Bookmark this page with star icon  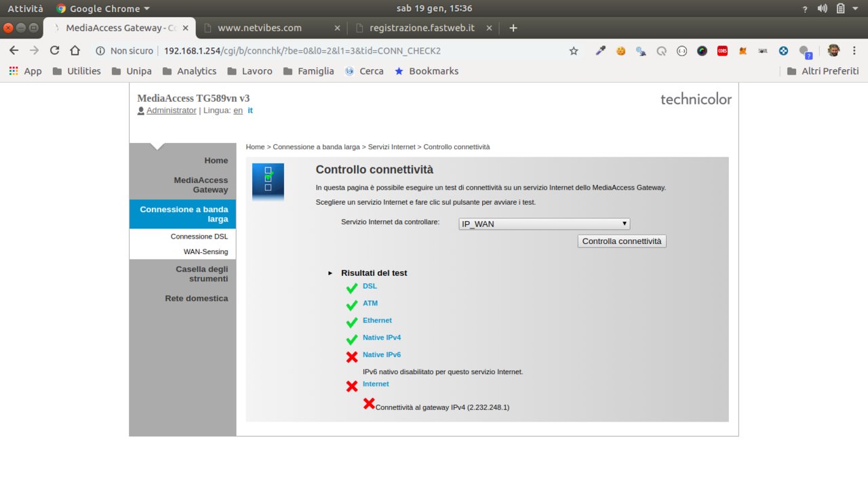coord(574,51)
